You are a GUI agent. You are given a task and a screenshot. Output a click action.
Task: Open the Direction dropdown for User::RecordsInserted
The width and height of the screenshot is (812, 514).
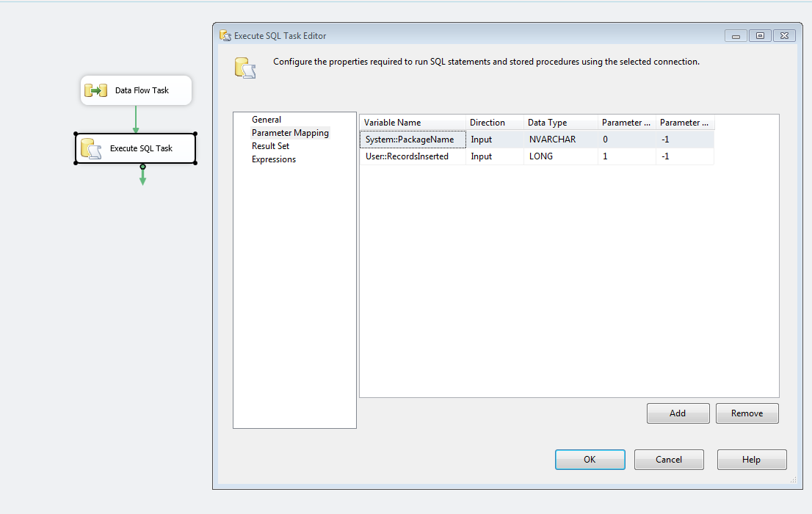494,156
